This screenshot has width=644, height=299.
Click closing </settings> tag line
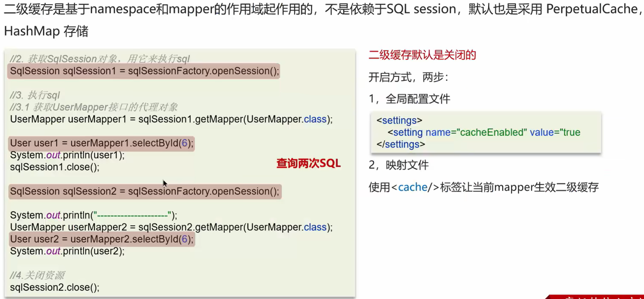[x=401, y=144]
